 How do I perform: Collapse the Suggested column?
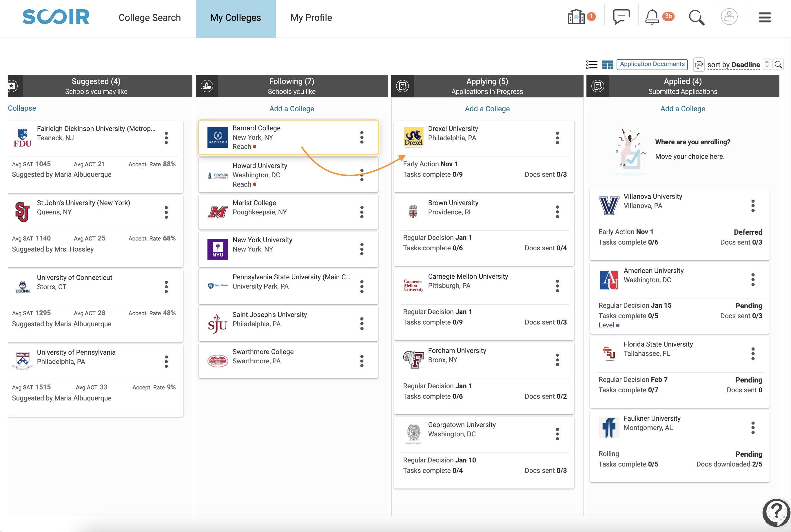coord(22,108)
